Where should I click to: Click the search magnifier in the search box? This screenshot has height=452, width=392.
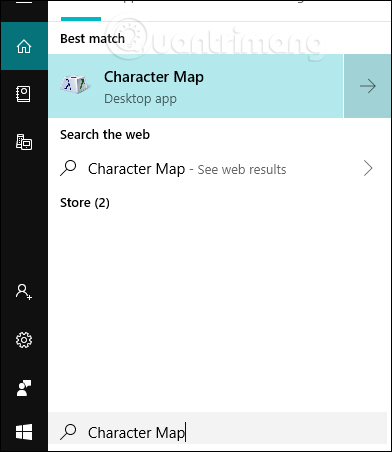click(x=69, y=432)
